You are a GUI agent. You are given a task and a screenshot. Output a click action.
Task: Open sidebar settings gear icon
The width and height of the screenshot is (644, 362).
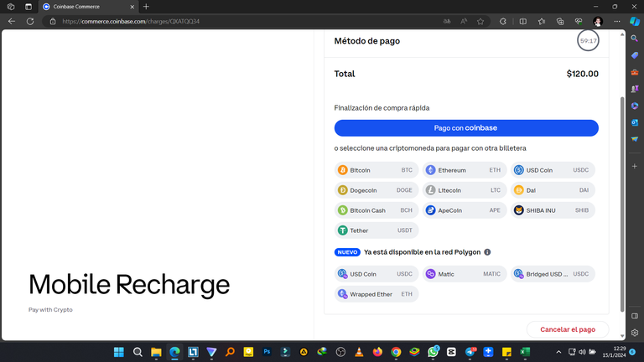pos(635,333)
